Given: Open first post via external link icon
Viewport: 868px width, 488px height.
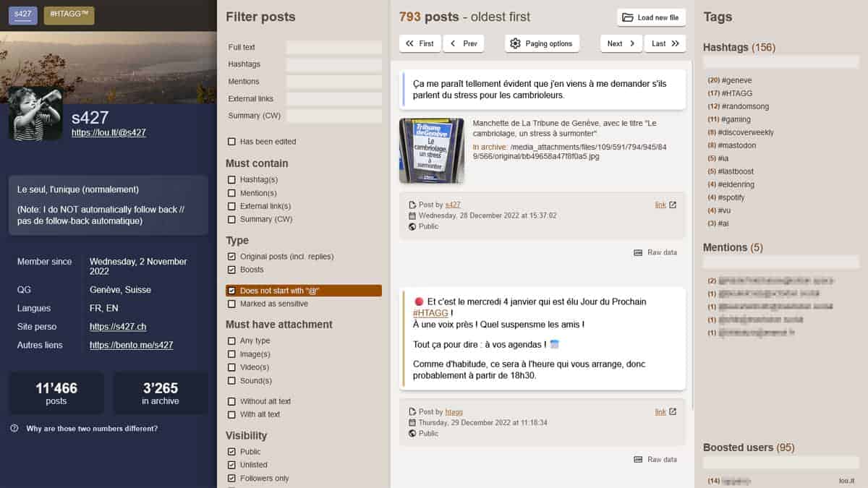Looking at the screenshot, I should click(672, 205).
